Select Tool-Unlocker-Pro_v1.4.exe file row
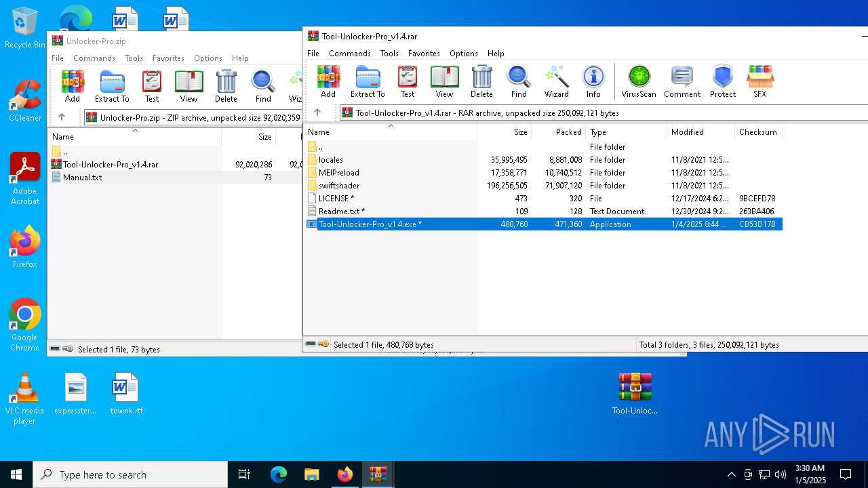This screenshot has width=868, height=488. [x=543, y=224]
